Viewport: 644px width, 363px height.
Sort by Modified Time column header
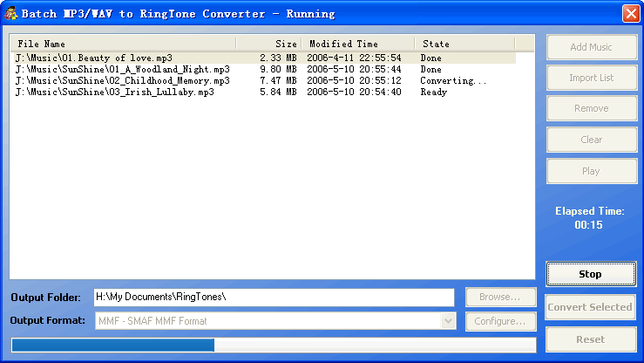click(358, 44)
